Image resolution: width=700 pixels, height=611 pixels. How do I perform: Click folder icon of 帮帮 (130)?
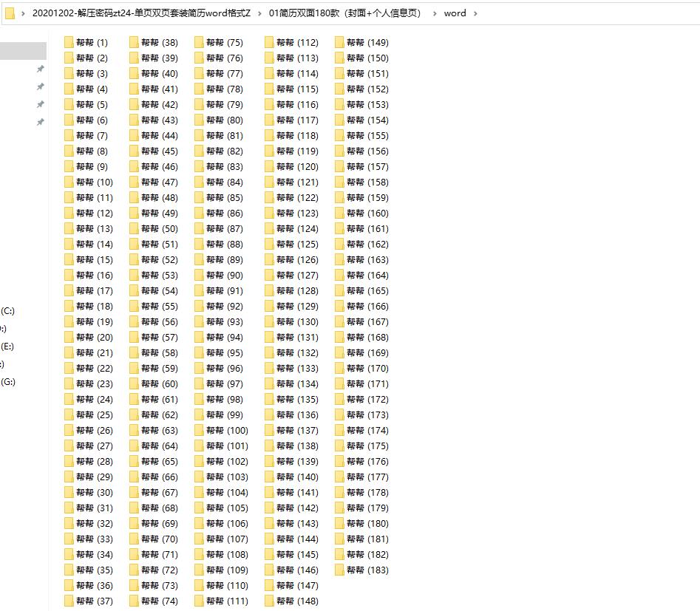[x=269, y=322]
